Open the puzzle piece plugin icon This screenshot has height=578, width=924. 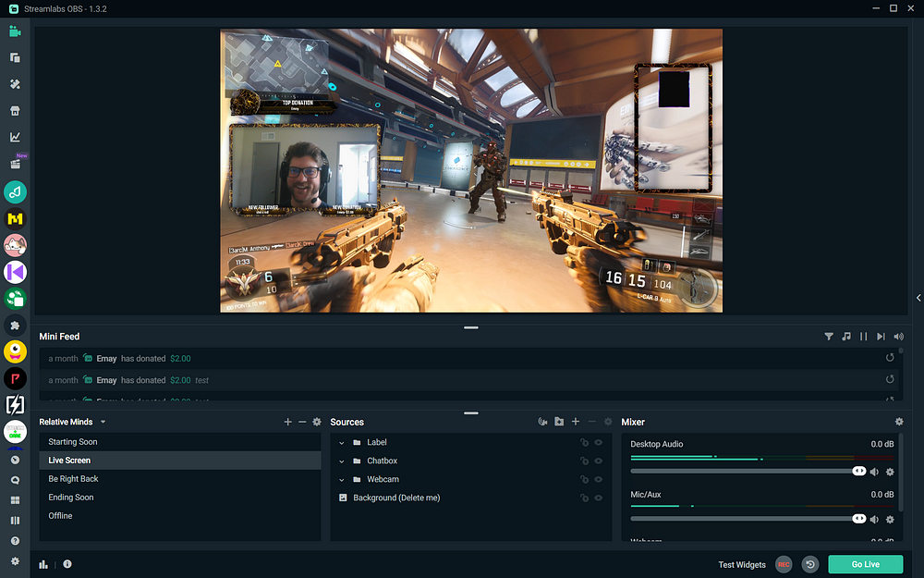pyautogui.click(x=15, y=325)
